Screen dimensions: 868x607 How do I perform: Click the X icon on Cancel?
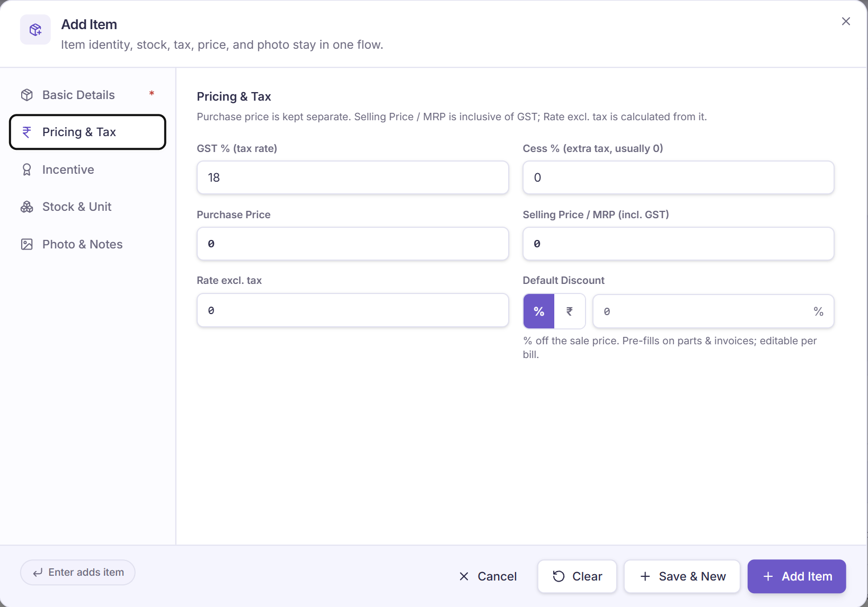464,576
